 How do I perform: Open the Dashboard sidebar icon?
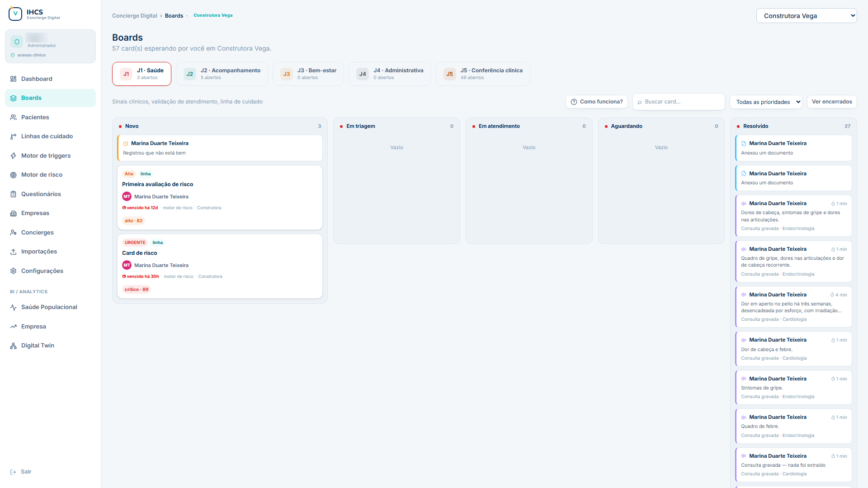click(x=13, y=79)
